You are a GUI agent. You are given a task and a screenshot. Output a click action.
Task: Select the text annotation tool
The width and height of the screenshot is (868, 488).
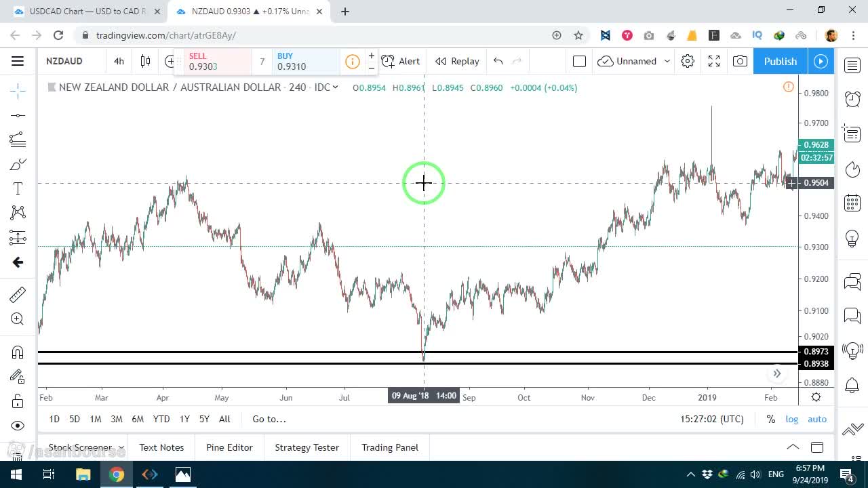tap(18, 188)
